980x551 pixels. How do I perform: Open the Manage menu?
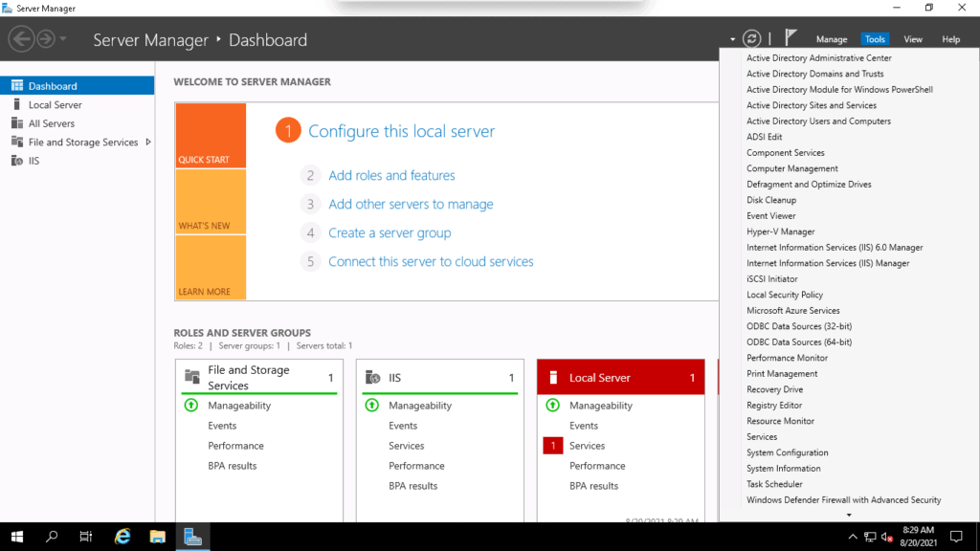point(831,39)
